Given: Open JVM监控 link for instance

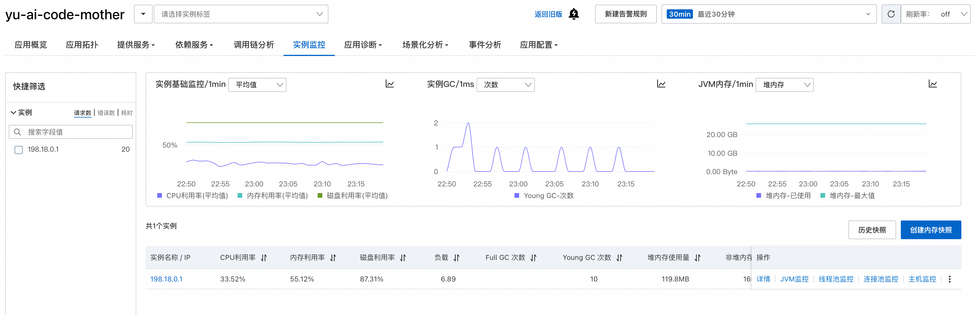Looking at the screenshot, I should [794, 279].
